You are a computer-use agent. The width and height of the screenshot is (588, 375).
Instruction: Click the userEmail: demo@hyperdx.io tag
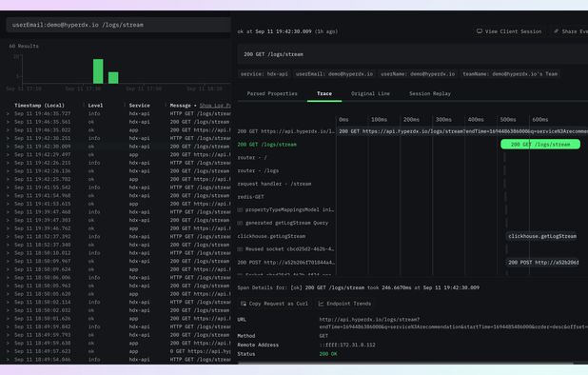coord(334,74)
